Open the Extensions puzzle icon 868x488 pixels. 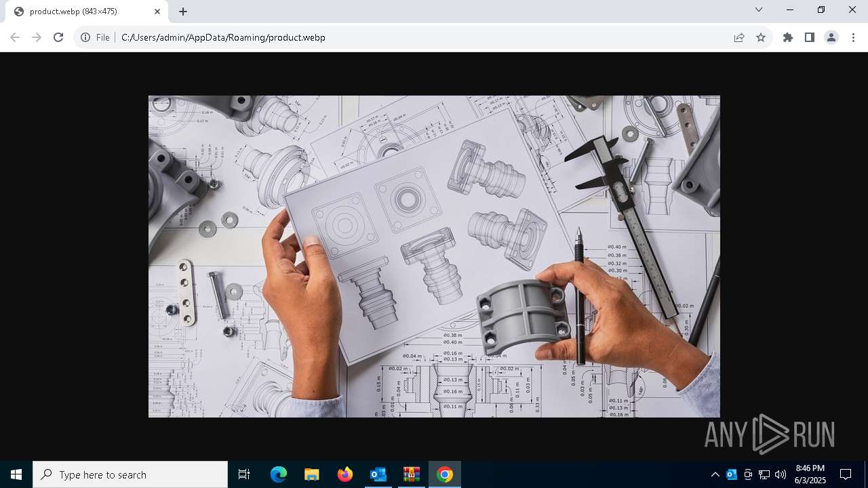(x=788, y=37)
